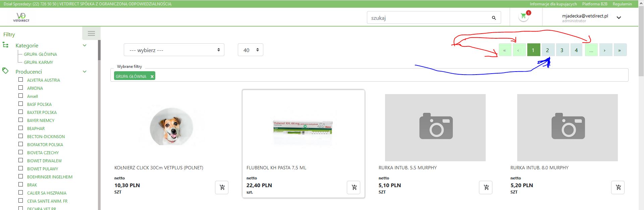The image size is (644, 210).
Task: Remove GRUPA GŁÓWNA filter tag
Action: 152,77
